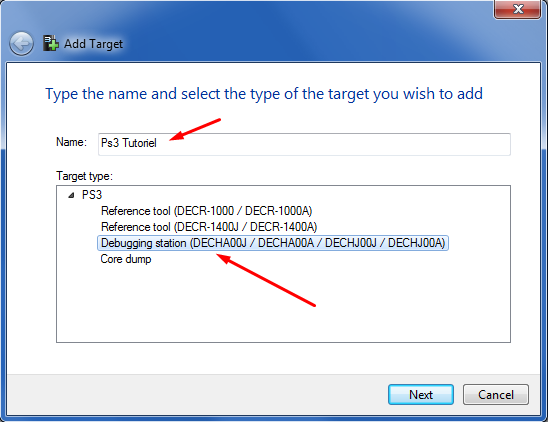Click the Add Target wizard icon
This screenshot has height=422, width=548.
click(51, 43)
